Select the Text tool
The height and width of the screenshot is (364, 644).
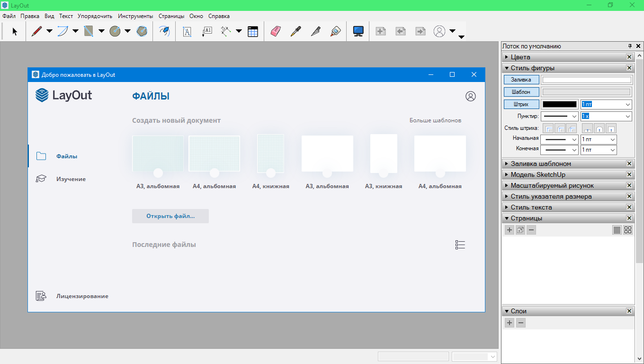pos(187,31)
